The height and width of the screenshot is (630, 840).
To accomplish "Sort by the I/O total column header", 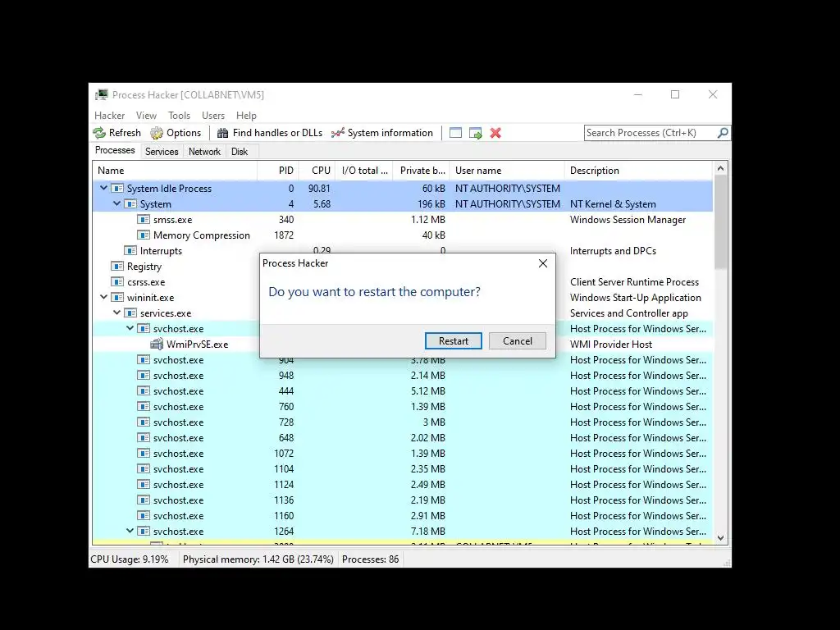I will click(364, 171).
